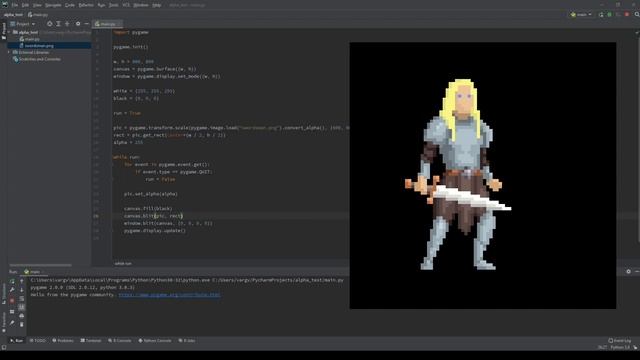Click the 'while run' editor breadcrumb
This screenshot has height=360, width=640.
coord(123,264)
